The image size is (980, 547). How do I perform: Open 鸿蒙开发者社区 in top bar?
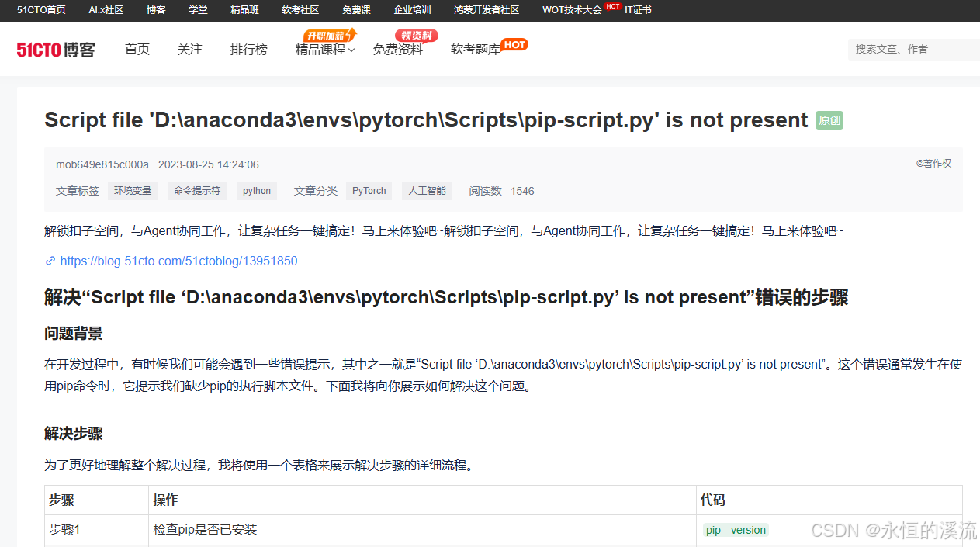[x=487, y=10]
